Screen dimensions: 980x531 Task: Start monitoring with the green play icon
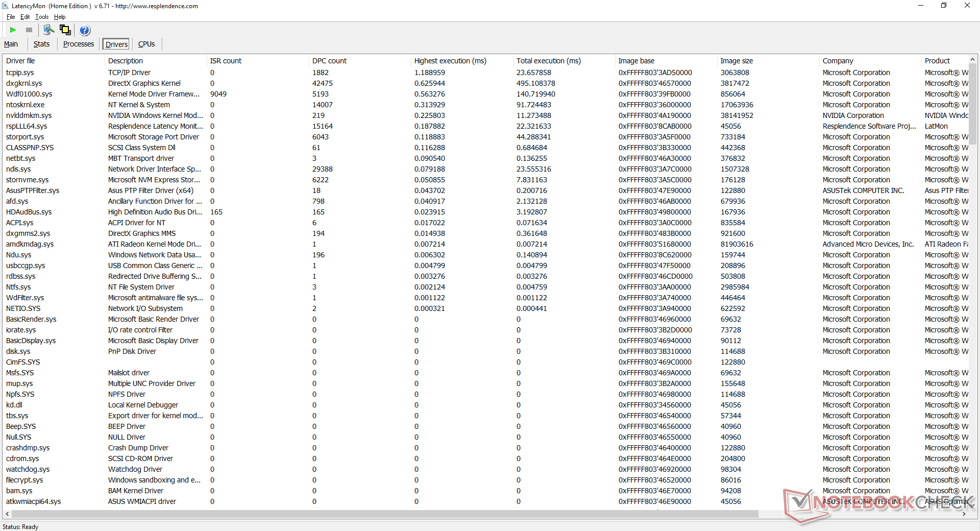(x=13, y=30)
